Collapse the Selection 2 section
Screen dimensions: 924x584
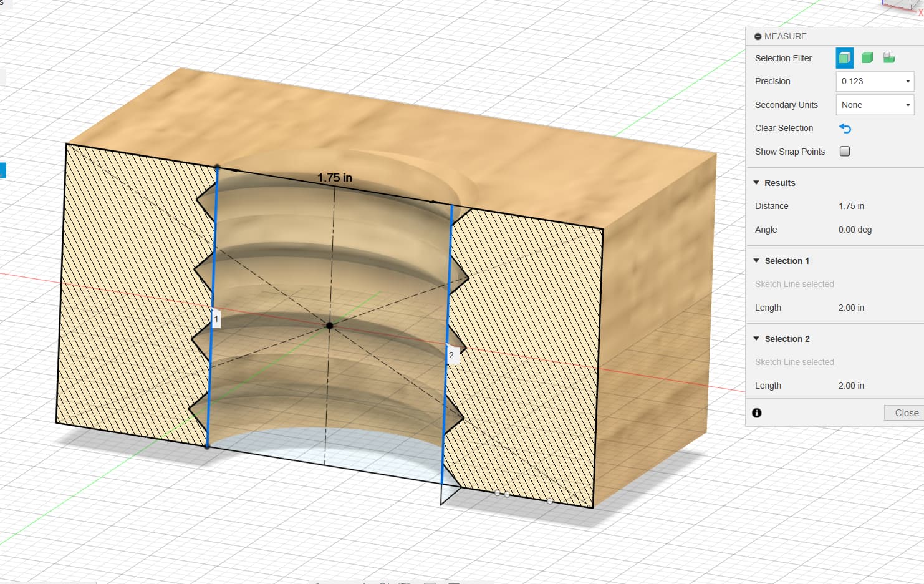click(756, 339)
